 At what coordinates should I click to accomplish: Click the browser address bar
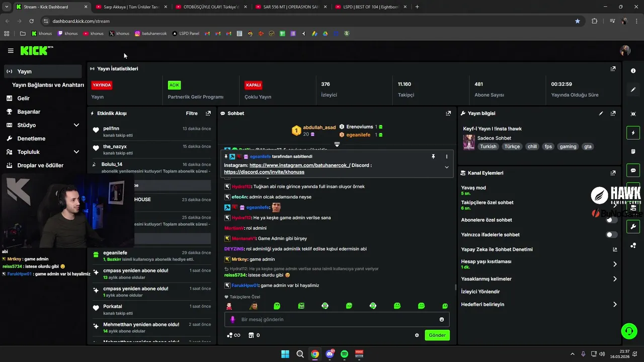tap(312, 21)
